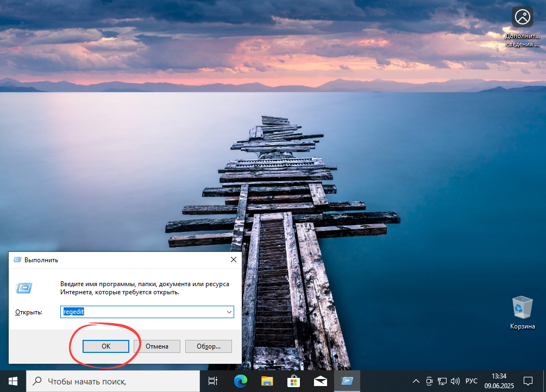Open Microsoft Edge from the taskbar
The height and width of the screenshot is (392, 546).
240,381
